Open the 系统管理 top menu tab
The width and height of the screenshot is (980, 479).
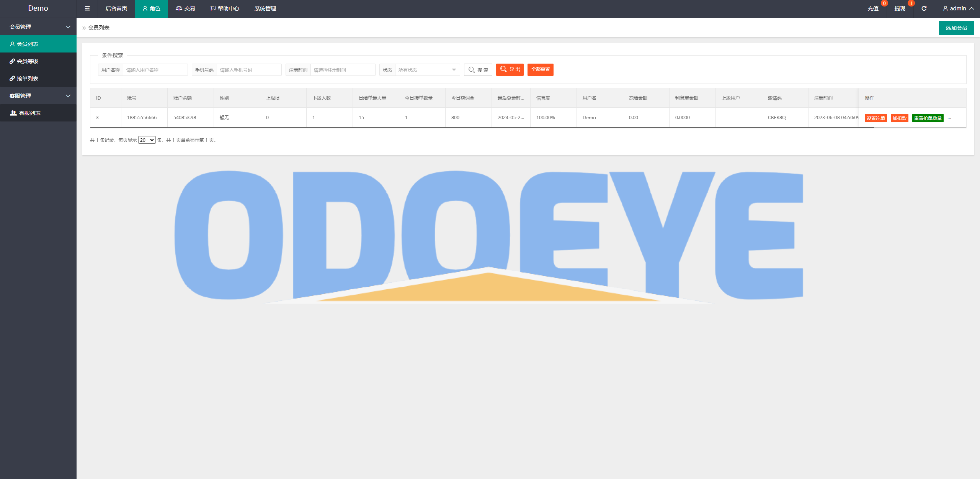[x=265, y=8]
